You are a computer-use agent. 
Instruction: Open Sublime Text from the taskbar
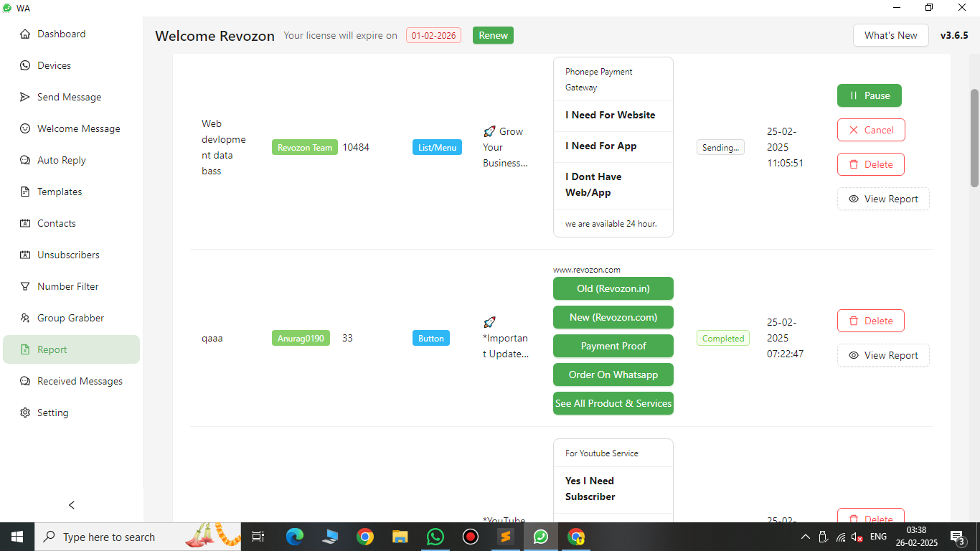click(x=506, y=537)
